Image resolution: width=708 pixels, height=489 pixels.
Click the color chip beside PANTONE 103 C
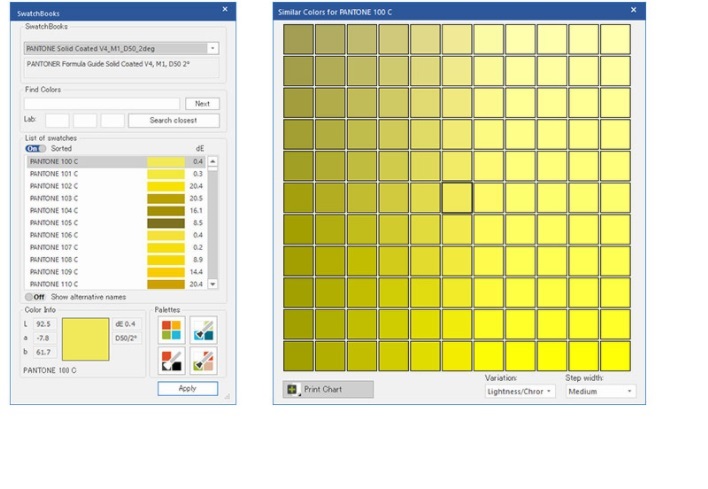pos(166,198)
